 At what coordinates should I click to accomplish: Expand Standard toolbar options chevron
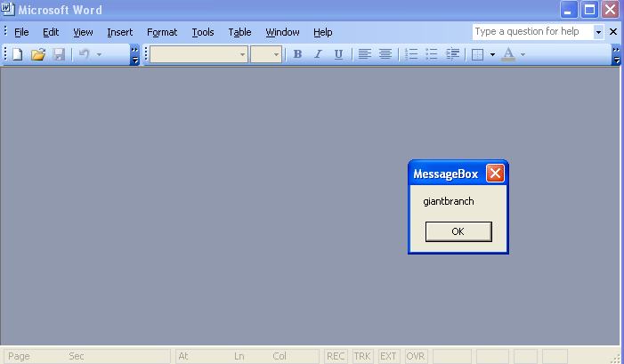click(x=135, y=55)
